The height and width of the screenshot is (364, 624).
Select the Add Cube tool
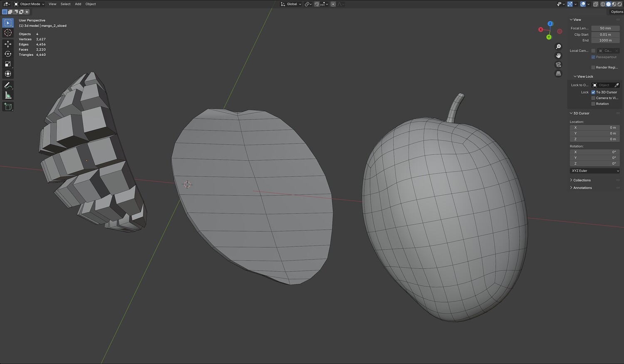[x=8, y=107]
